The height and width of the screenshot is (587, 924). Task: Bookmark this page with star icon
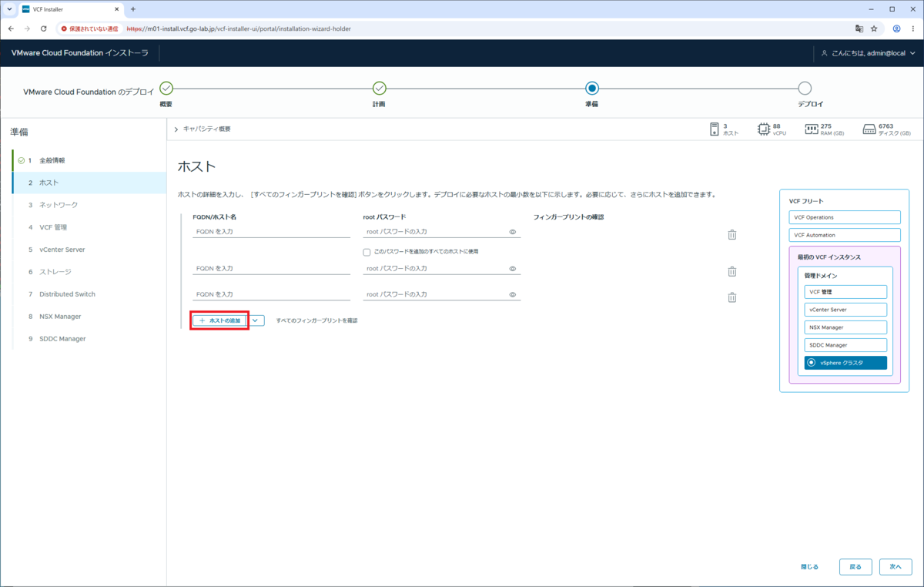[x=874, y=29]
